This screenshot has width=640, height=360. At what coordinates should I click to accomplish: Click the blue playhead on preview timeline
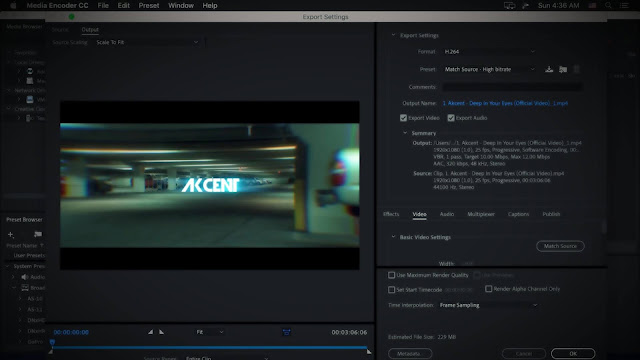click(52, 342)
